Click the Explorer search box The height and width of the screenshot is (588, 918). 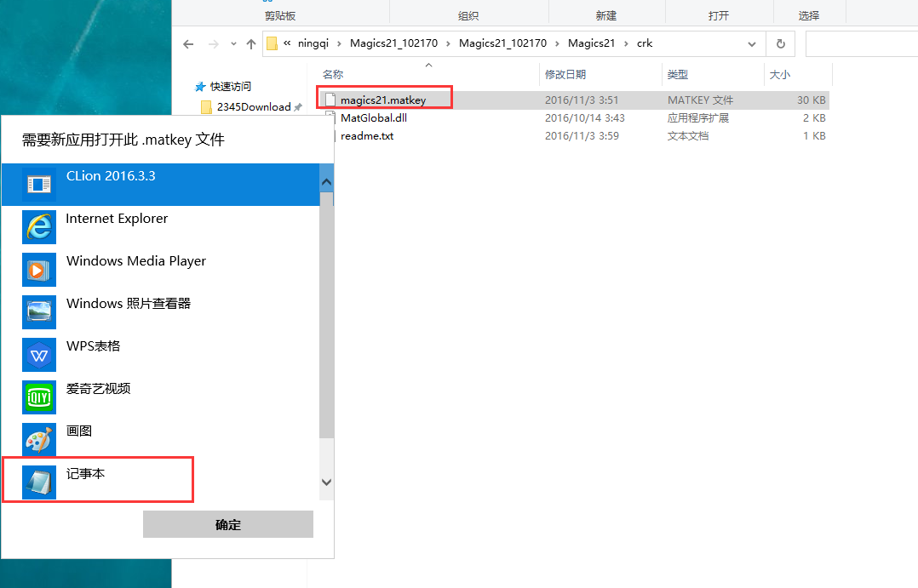tap(862, 44)
